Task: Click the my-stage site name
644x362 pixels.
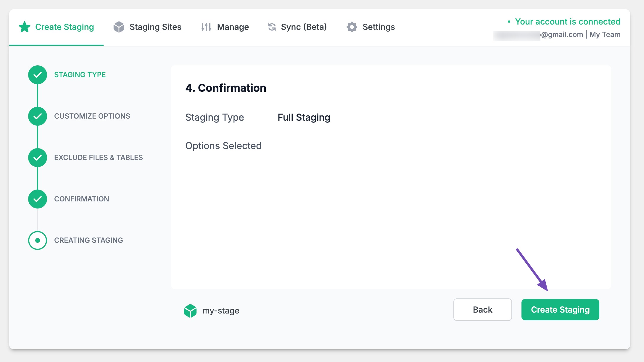Action: click(x=221, y=311)
